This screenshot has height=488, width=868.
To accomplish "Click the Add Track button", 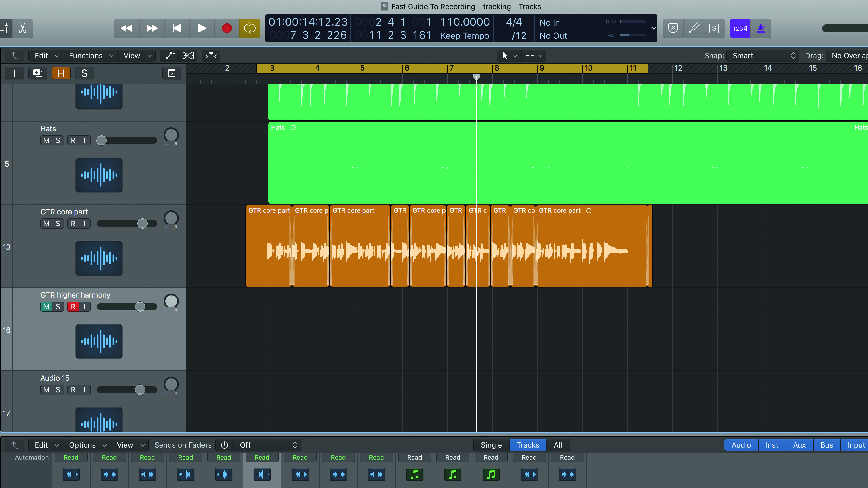I will (14, 73).
